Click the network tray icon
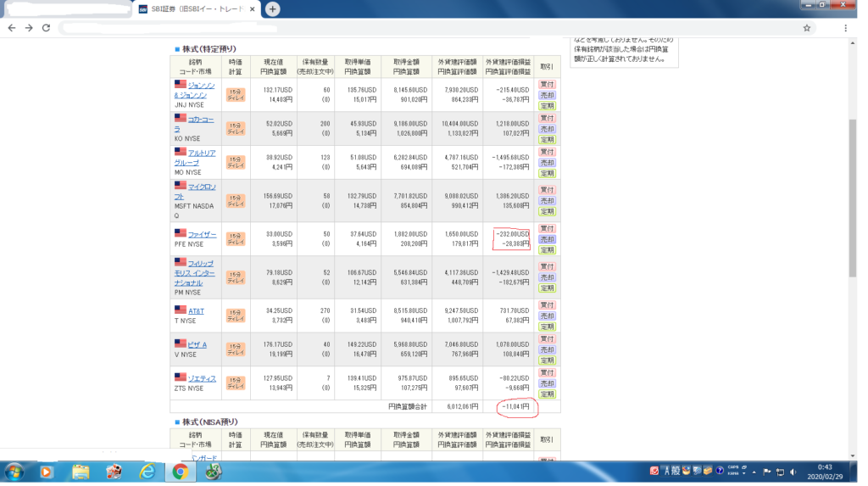The width and height of the screenshot is (868, 486). [780, 472]
